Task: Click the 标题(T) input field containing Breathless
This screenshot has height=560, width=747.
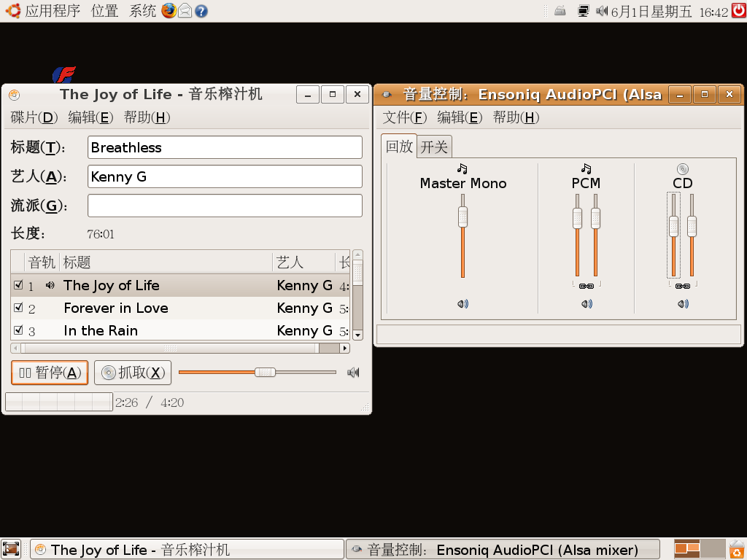Action: coord(225,147)
